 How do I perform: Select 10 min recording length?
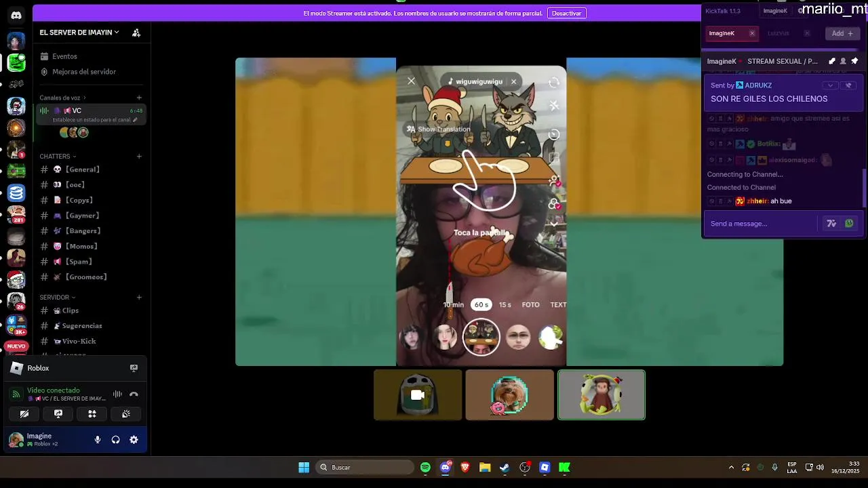click(454, 305)
